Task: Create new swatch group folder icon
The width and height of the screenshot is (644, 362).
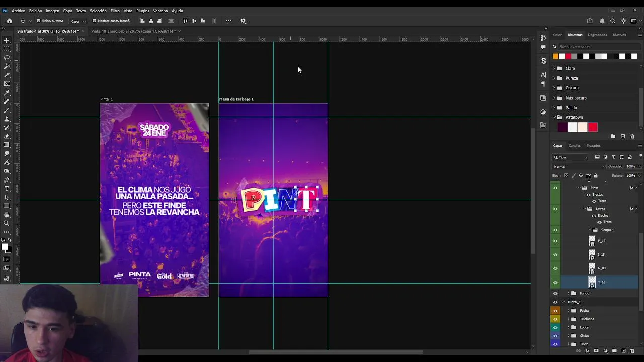Action: coord(613,136)
